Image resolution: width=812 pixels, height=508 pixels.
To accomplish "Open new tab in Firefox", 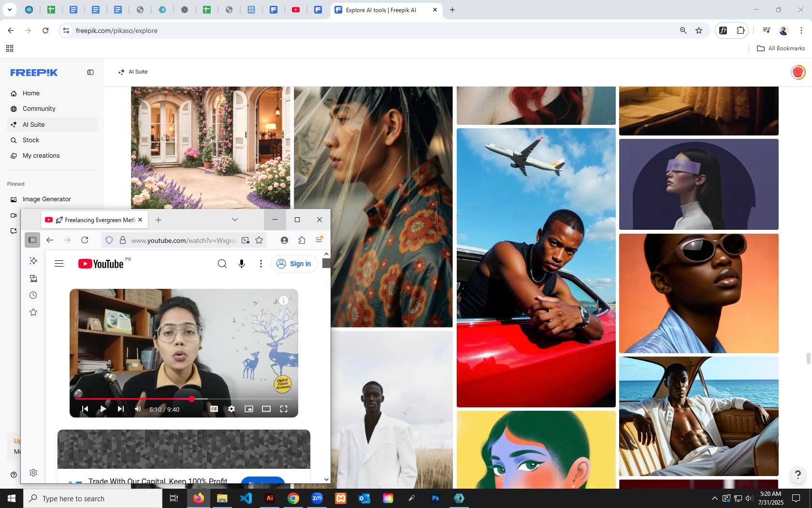I will [x=158, y=220].
